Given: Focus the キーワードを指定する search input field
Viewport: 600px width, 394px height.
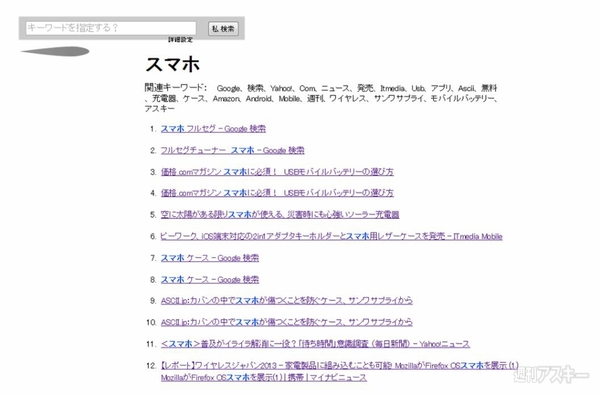Looking at the screenshot, I should pos(111,28).
